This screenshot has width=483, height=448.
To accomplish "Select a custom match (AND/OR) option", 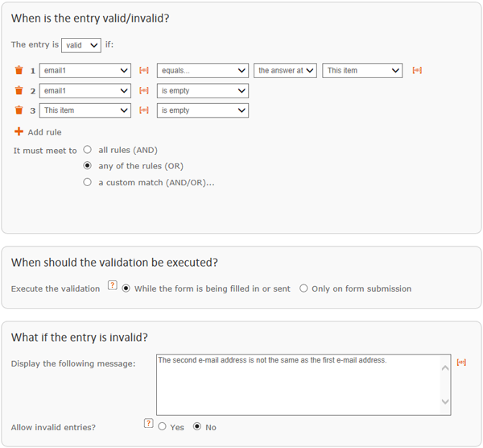I will [88, 182].
